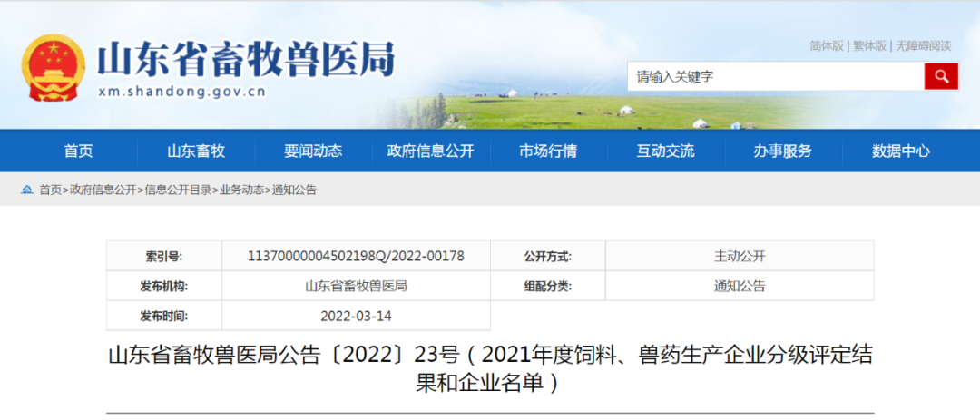Click the 发布时间 label cell
This screenshot has height=420, width=980.
point(164,316)
